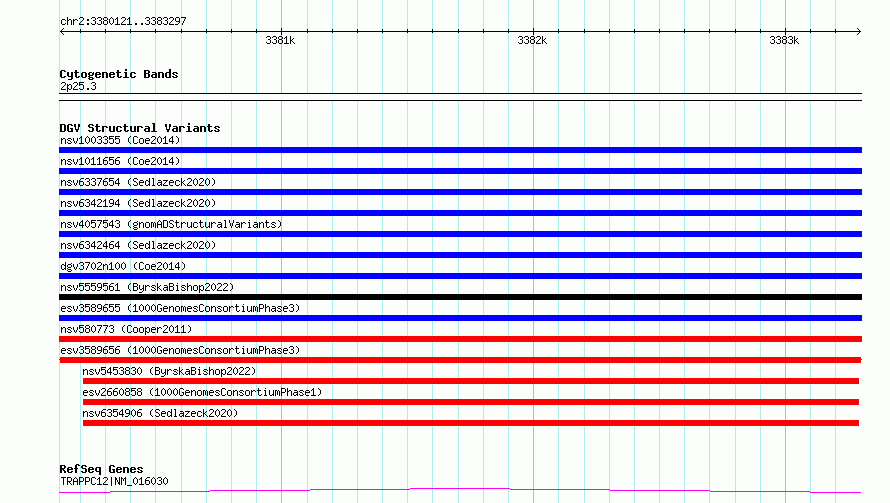Open variant nsv580773 (Cooper2011) label
Screen dimensions: 890x503
126,329
